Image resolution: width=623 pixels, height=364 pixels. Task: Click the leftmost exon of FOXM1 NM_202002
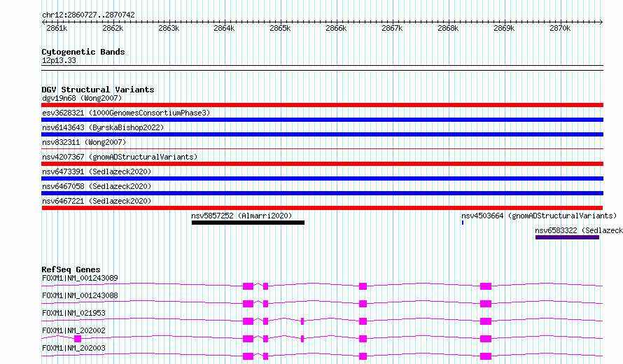point(78,339)
